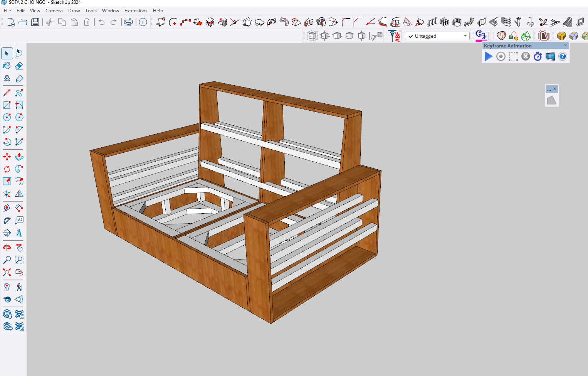Open the ABF extension tool
The width and height of the screenshot is (588, 376).
click(x=394, y=36)
